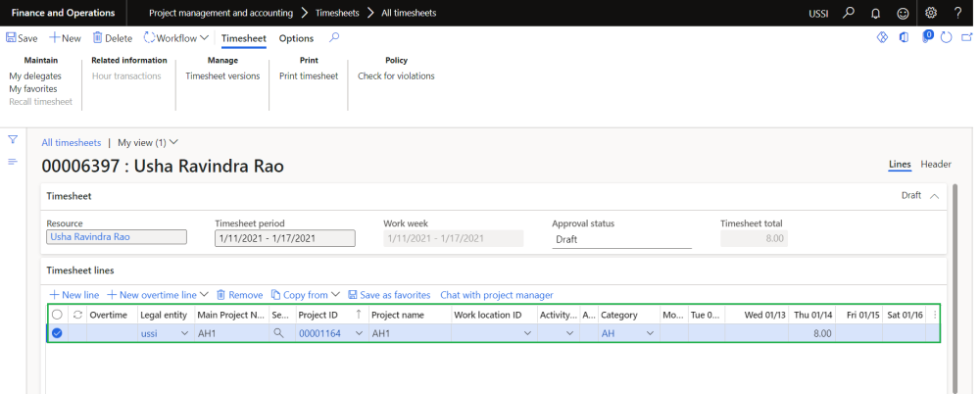The width and height of the screenshot is (980, 394).
Task: Click the Wed 01/13 column header
Action: 757,316
